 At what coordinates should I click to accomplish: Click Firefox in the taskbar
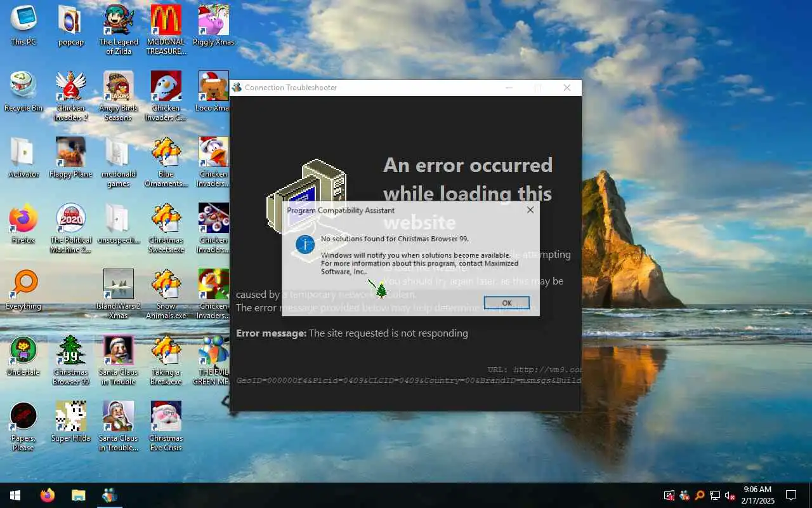tap(48, 495)
